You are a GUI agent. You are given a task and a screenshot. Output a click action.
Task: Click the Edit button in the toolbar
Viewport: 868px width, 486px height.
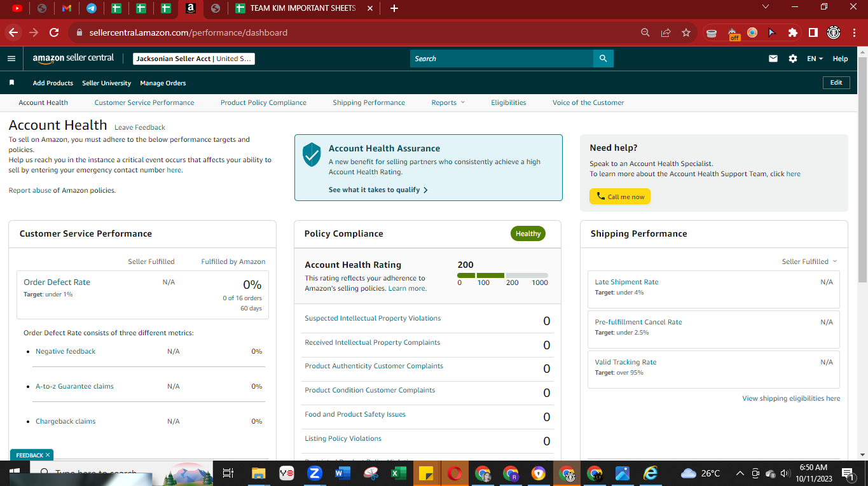tap(836, 83)
